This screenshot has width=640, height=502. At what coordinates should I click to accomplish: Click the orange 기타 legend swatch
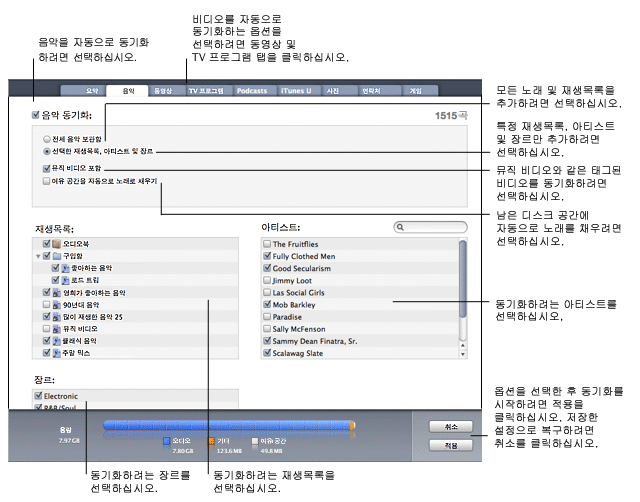[211, 441]
